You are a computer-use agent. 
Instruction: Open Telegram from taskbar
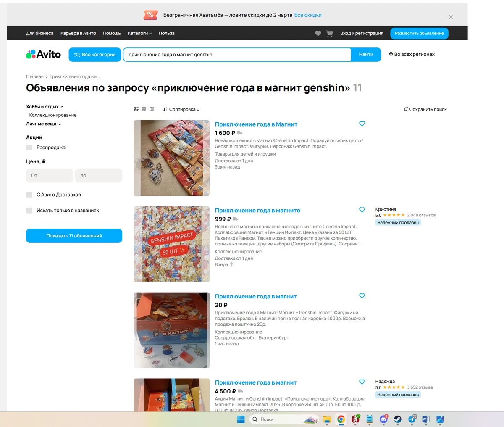tap(412, 419)
